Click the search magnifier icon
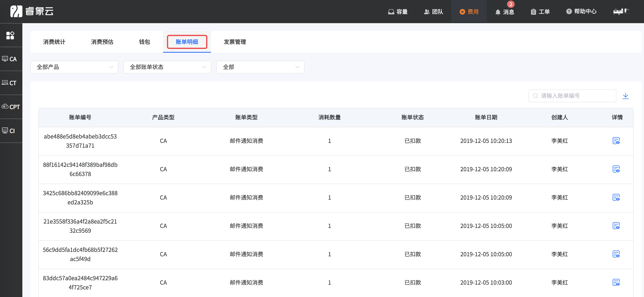 (535, 96)
